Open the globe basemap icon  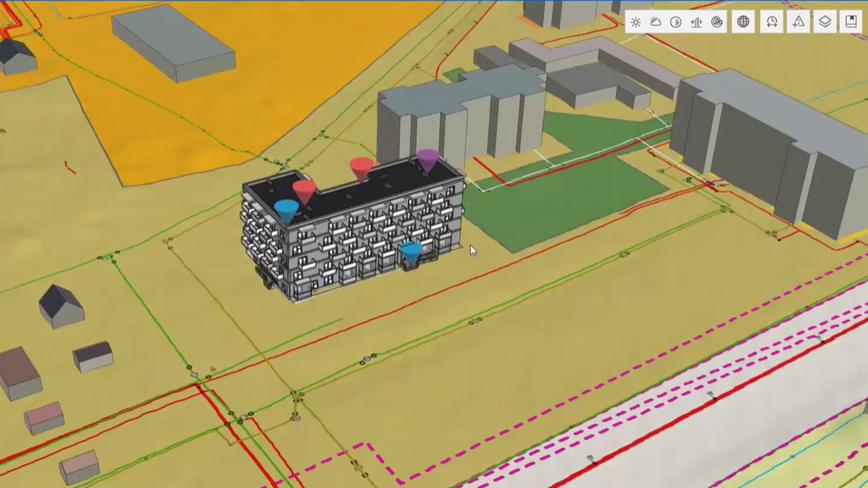[743, 22]
